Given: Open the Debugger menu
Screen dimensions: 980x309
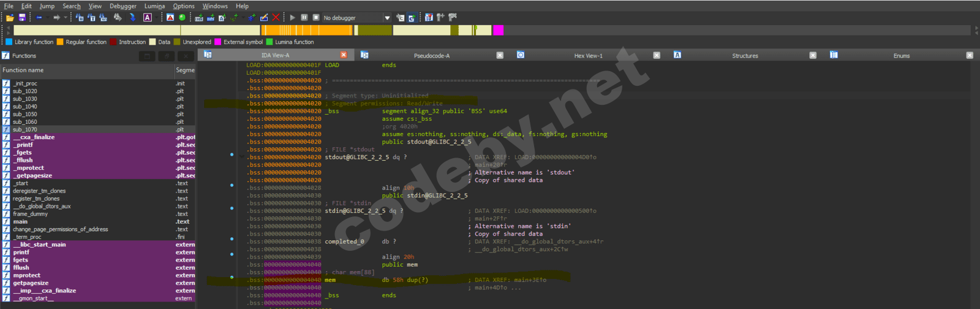Looking at the screenshot, I should pyautogui.click(x=123, y=6).
